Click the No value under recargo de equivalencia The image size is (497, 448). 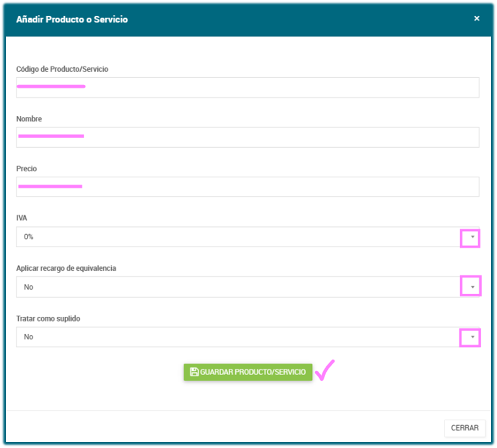click(x=28, y=287)
